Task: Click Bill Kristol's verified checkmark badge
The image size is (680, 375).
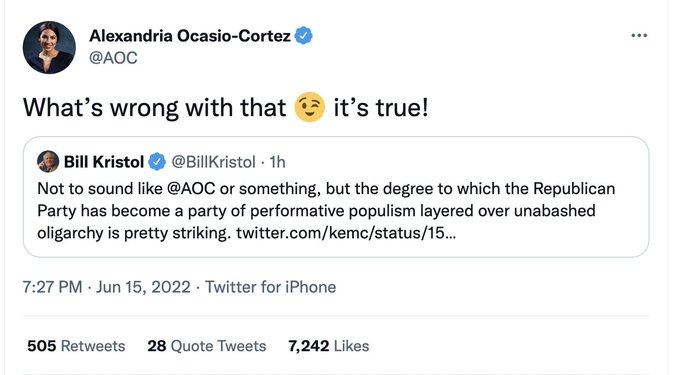Action: click(157, 162)
